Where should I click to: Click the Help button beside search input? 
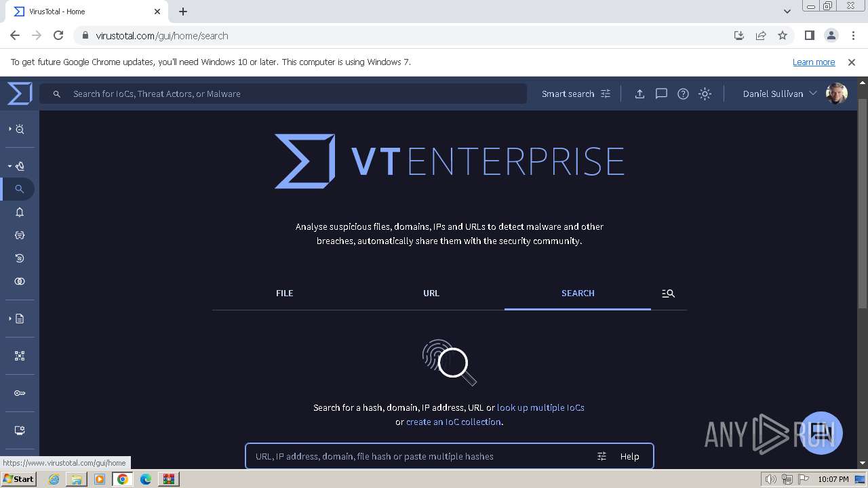[x=629, y=456]
